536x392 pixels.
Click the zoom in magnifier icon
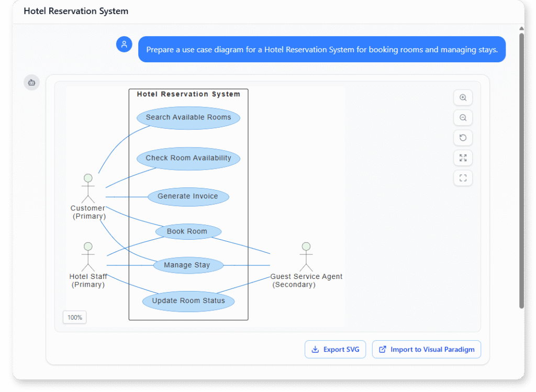click(x=463, y=98)
